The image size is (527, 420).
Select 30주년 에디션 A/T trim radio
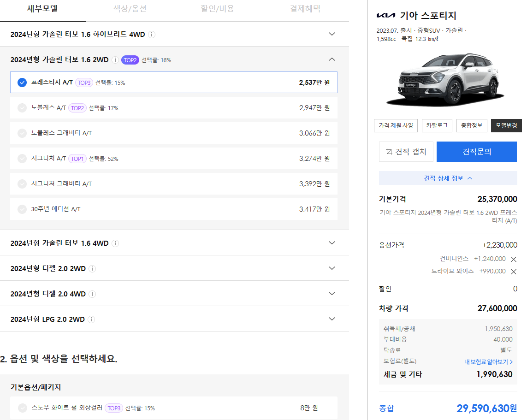22,209
